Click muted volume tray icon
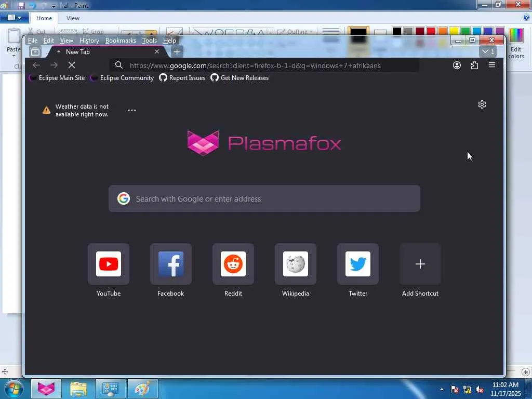 coord(480,390)
